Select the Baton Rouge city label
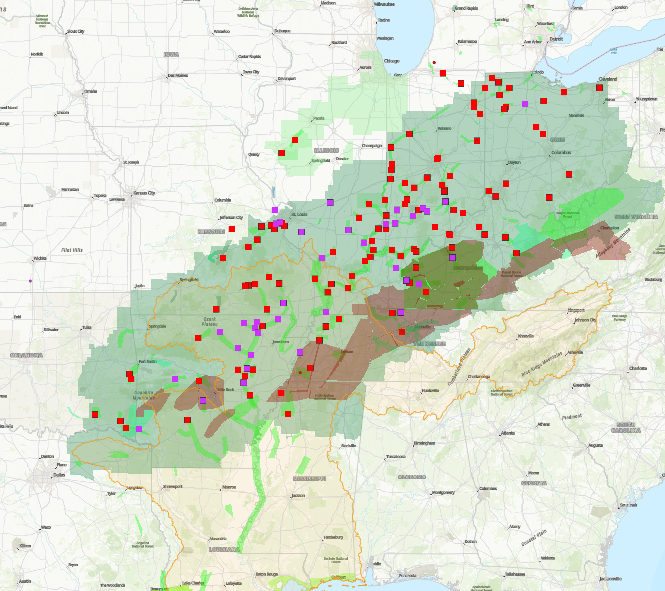665x591 pixels. coord(267,573)
